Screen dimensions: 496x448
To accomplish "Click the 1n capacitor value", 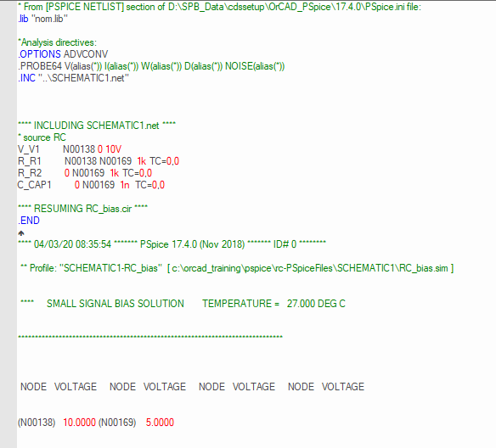I will (x=125, y=185).
